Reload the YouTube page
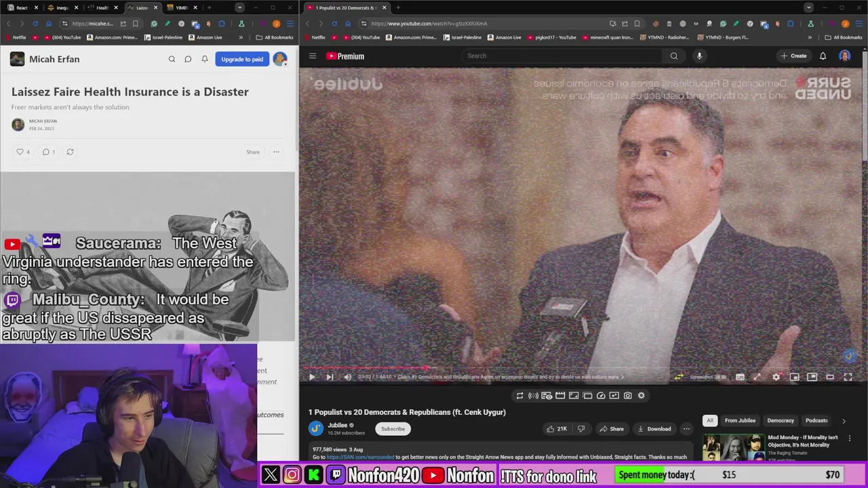868x488 pixels. click(334, 23)
